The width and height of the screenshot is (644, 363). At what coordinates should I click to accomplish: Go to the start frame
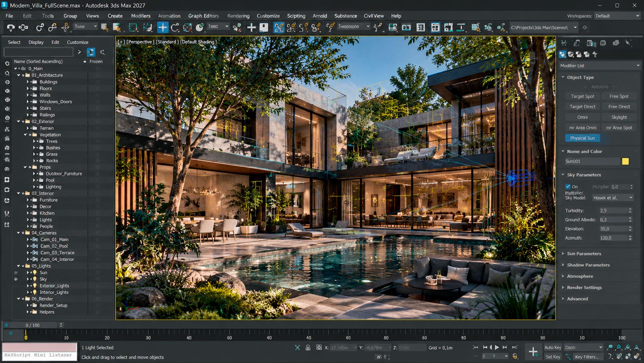pyautogui.click(x=485, y=348)
